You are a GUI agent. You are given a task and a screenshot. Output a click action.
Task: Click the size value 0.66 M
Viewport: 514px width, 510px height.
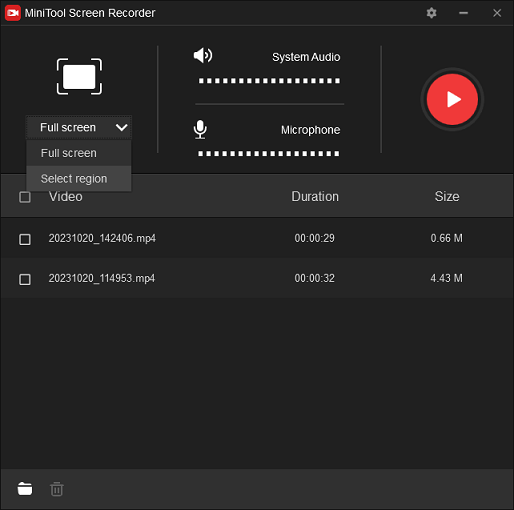(x=447, y=238)
